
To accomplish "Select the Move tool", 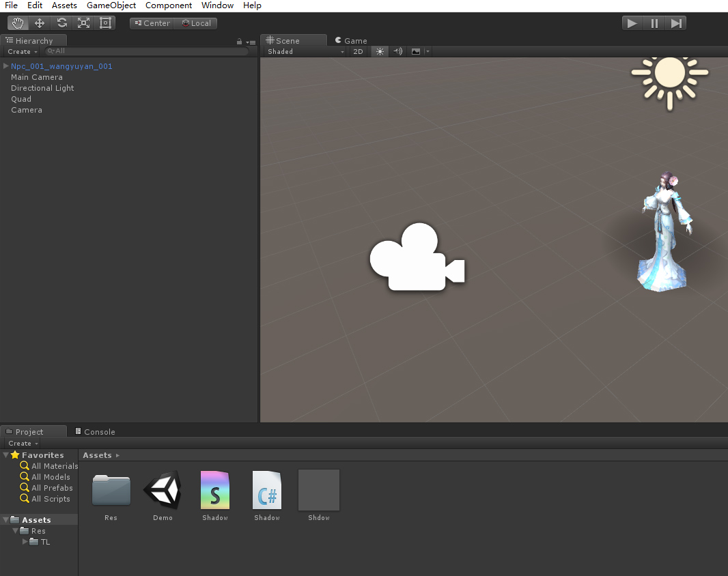I will (40, 23).
